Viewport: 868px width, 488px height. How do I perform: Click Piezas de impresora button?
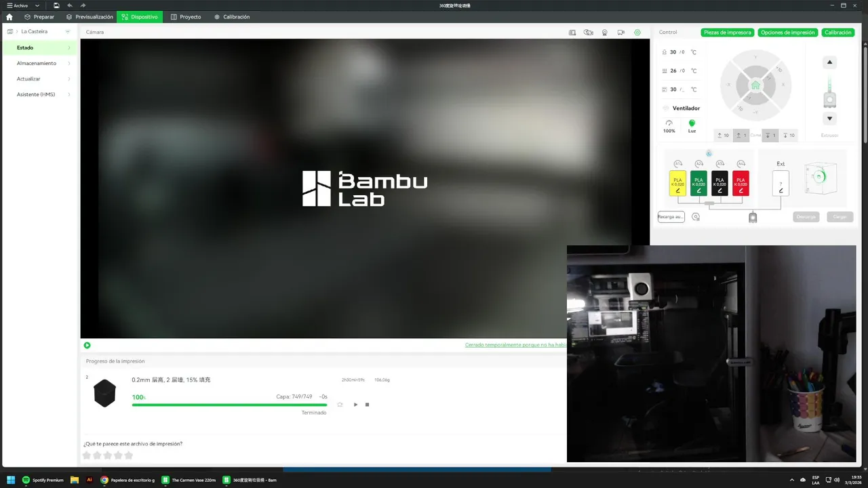pos(728,33)
